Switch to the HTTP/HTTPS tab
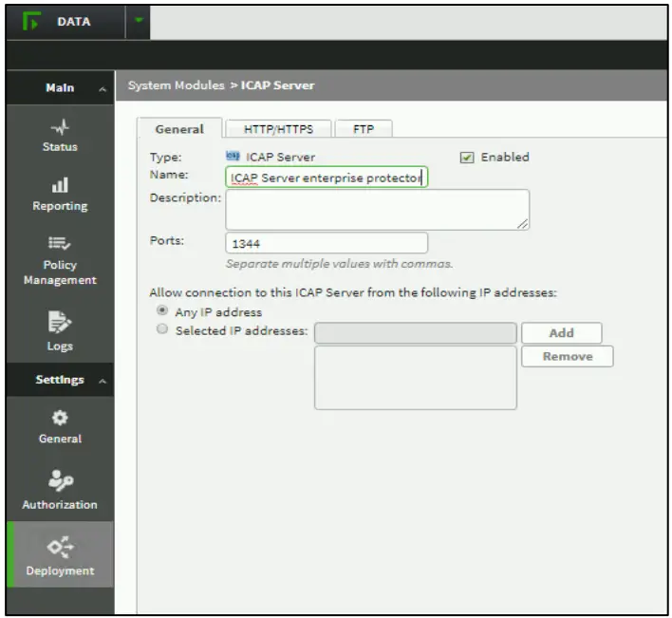 (278, 129)
